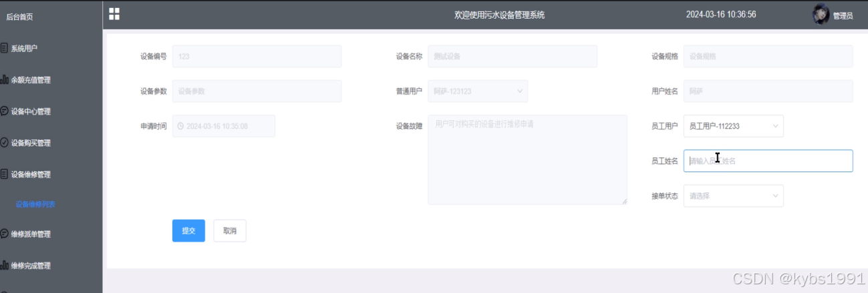Click the timestamp 2024-03-16 10:36:56
The image size is (868, 293).
[x=721, y=14]
